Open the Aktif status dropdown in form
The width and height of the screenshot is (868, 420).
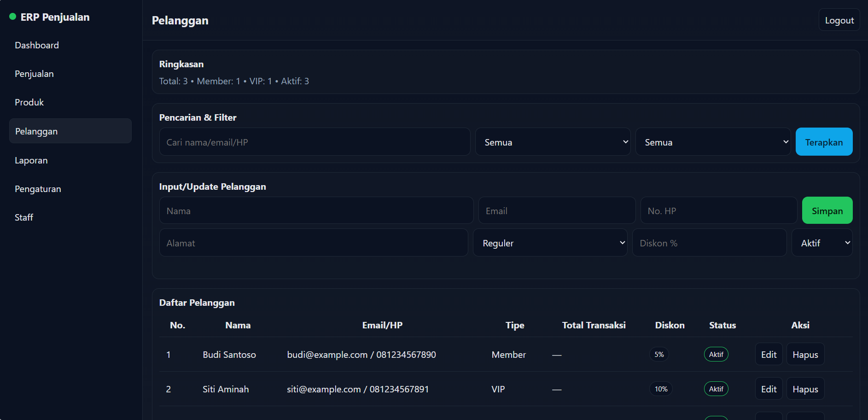point(821,243)
